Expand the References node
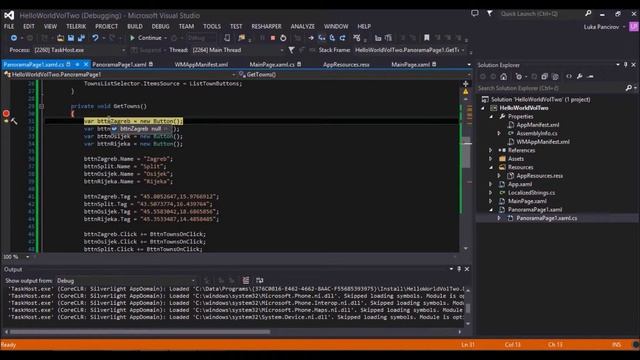The image size is (640, 360). point(491,150)
